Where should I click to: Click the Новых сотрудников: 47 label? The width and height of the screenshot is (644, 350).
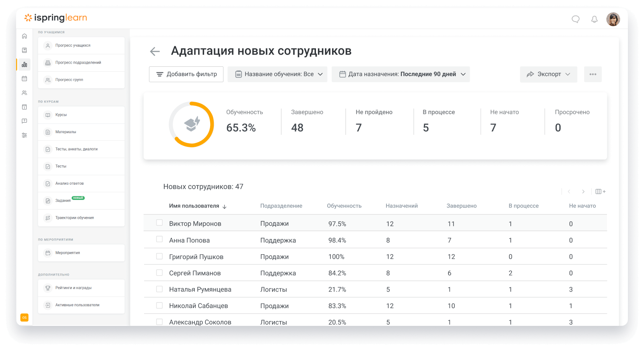[x=203, y=187]
